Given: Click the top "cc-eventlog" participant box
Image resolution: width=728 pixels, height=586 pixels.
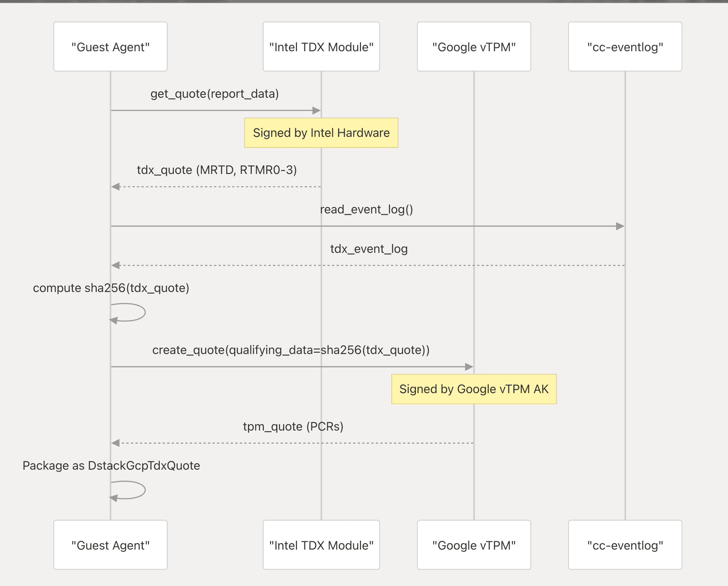Looking at the screenshot, I should (x=625, y=47).
